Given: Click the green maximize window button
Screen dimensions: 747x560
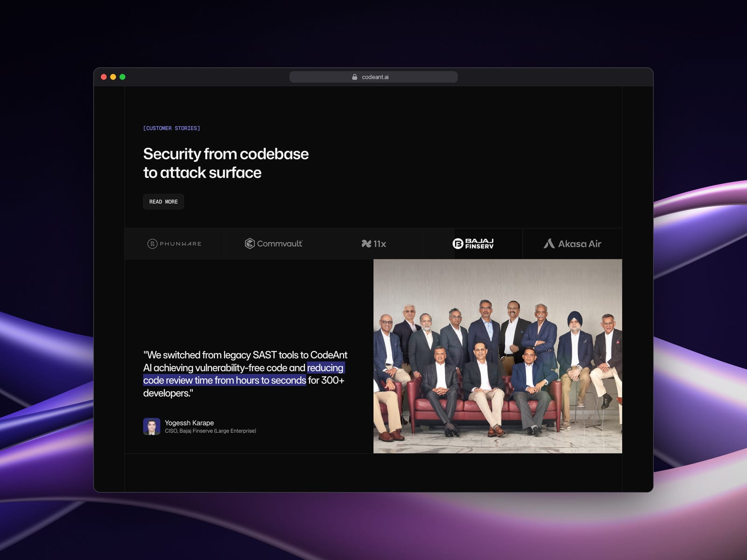Looking at the screenshot, I should click(122, 77).
